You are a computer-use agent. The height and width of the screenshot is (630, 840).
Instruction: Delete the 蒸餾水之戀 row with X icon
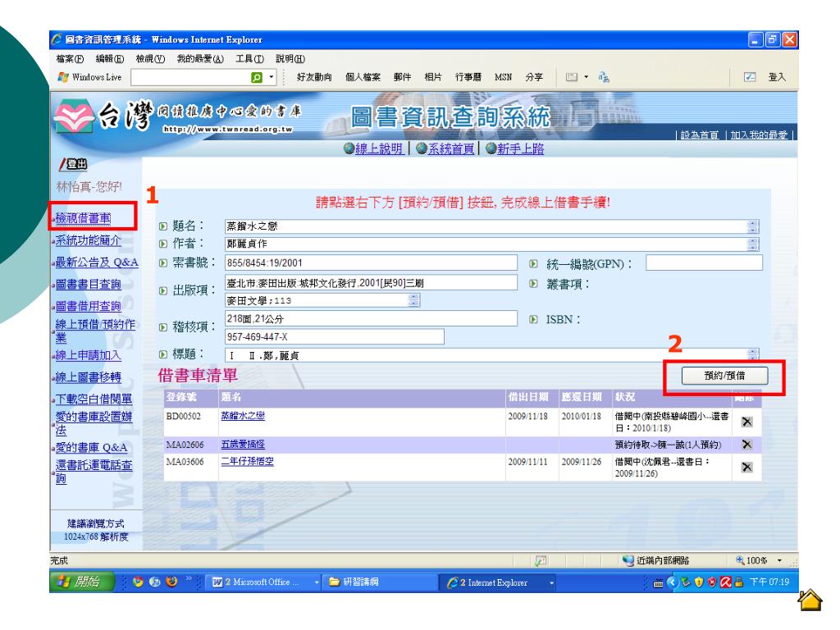[746, 422]
